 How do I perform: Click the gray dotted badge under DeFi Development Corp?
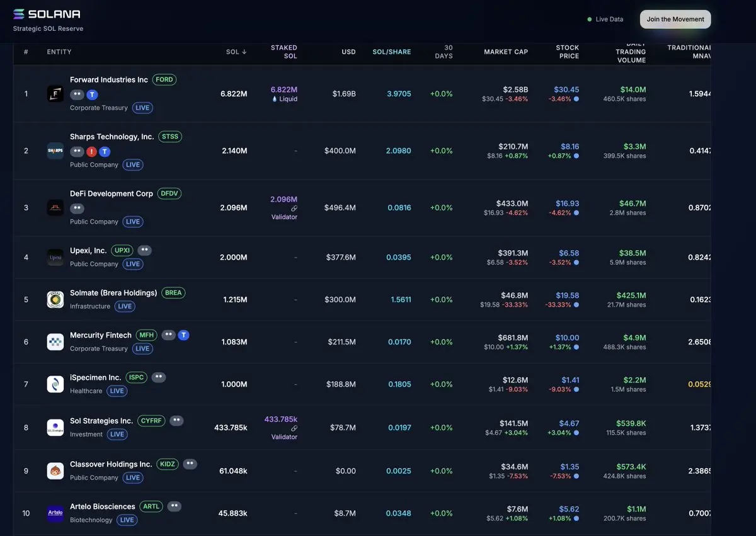tap(77, 208)
